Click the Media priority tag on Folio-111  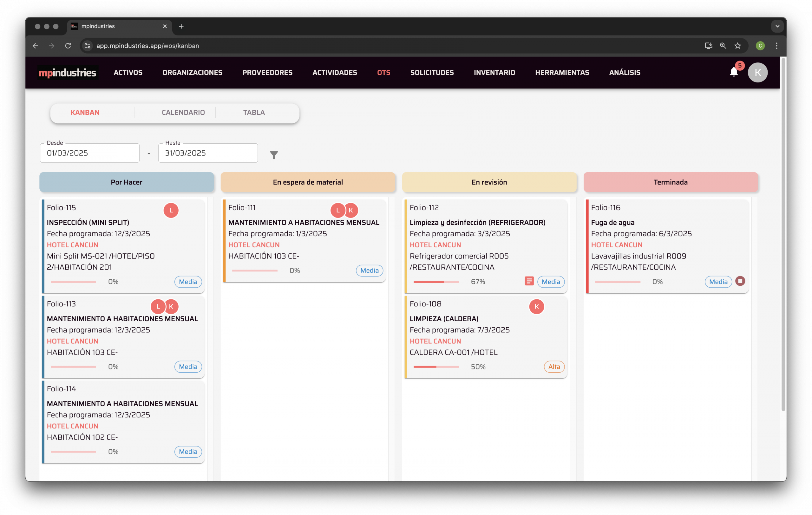pyautogui.click(x=369, y=270)
